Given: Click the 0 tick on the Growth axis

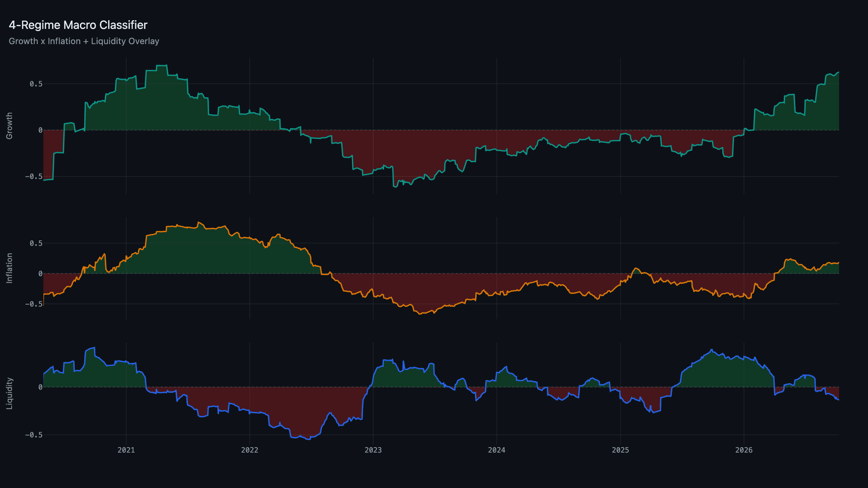Looking at the screenshot, I should tap(41, 130).
